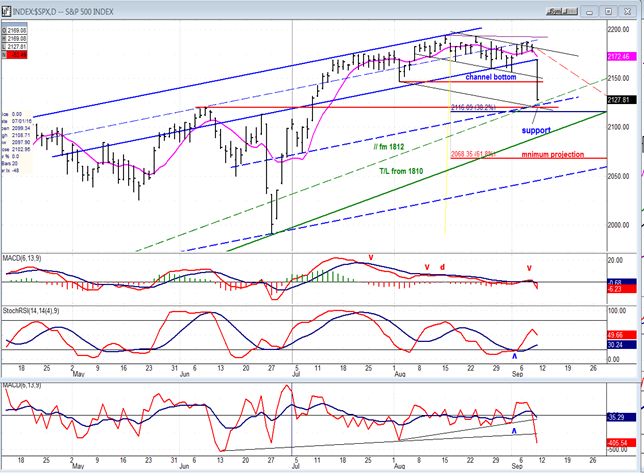
Task: Click the 2050.00 price axis label
Action: [x=619, y=176]
